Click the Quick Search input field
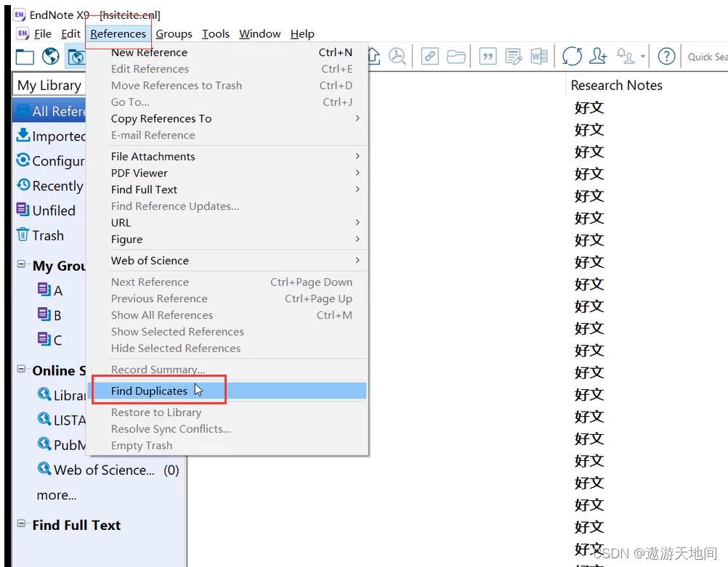Viewport: 728px width, 567px height. [705, 57]
